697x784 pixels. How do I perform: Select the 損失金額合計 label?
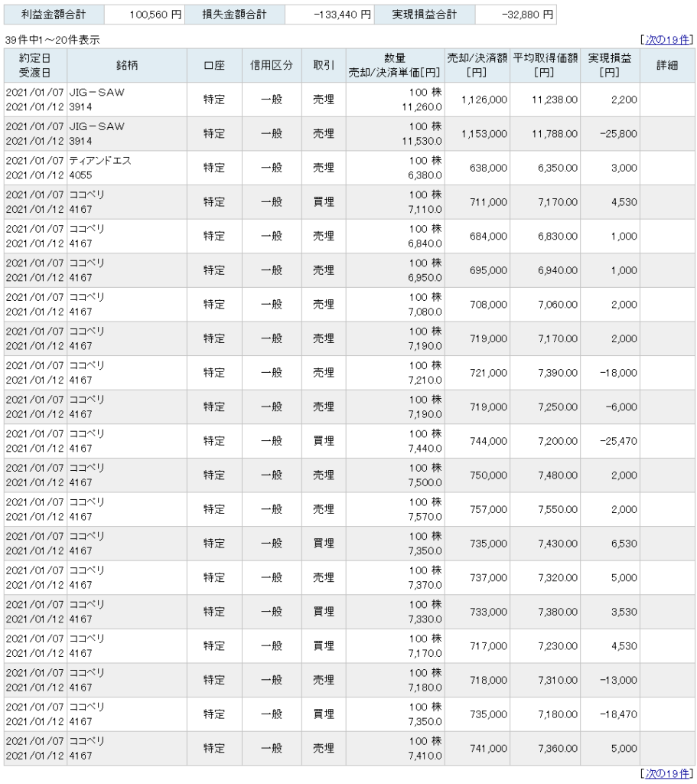point(234,15)
